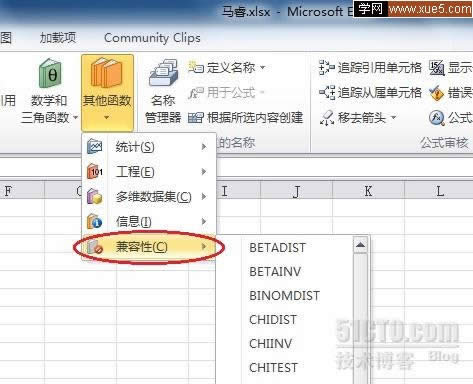Viewport: 473px width, 384px height.
Task: Expand the 其他函数 dropdown arrow
Action: pyautogui.click(x=106, y=117)
